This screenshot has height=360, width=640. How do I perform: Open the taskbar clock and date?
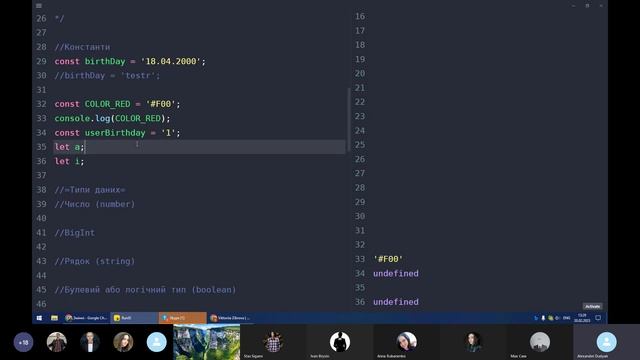(x=582, y=318)
